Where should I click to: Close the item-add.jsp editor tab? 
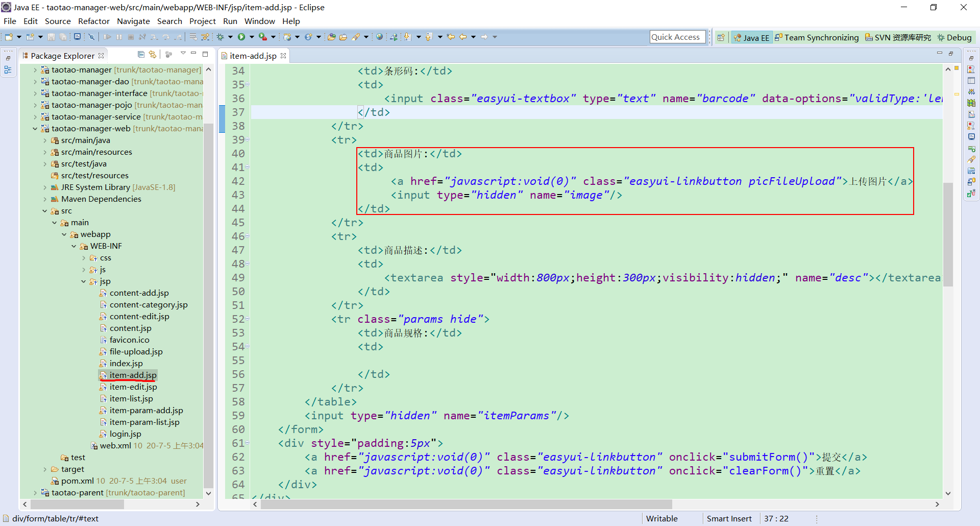[283, 56]
